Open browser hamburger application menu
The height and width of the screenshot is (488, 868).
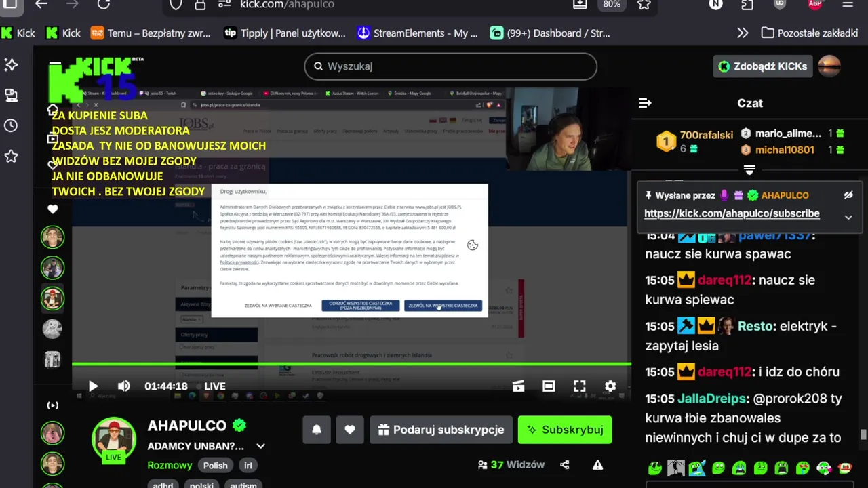tap(848, 4)
